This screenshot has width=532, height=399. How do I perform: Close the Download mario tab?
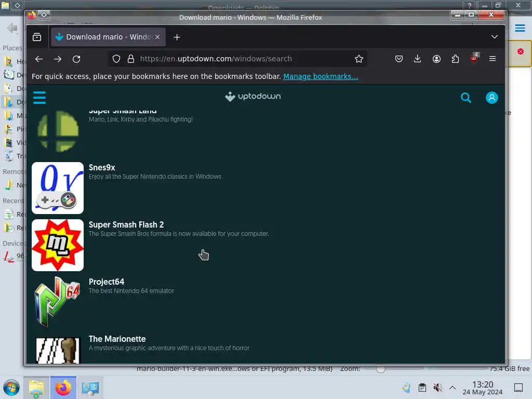[157, 37]
